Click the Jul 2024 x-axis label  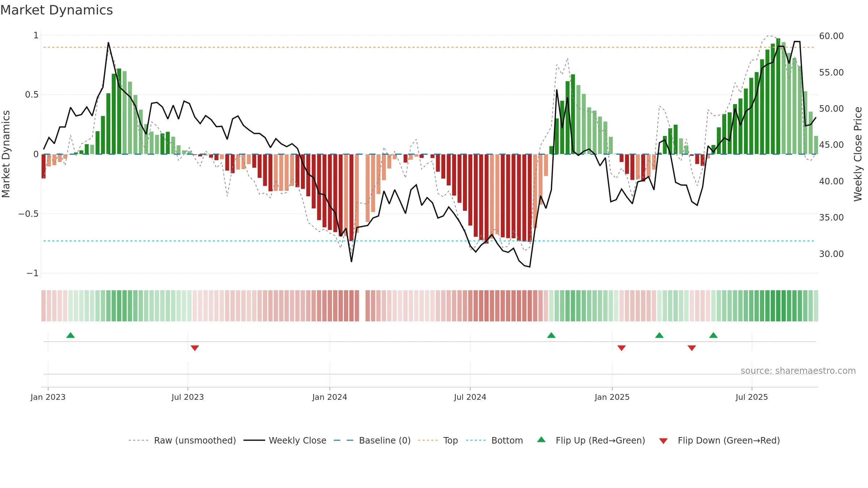470,397
